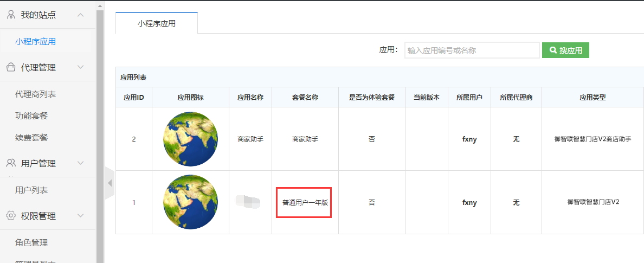Go to 功能套餐 page
Viewport: 644px width, 263px height.
pyautogui.click(x=31, y=116)
